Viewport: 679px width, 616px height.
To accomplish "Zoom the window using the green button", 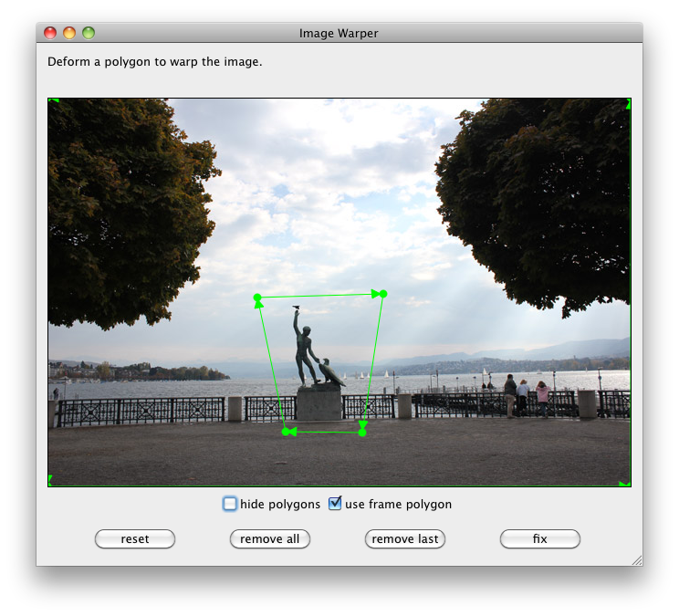I will [89, 33].
